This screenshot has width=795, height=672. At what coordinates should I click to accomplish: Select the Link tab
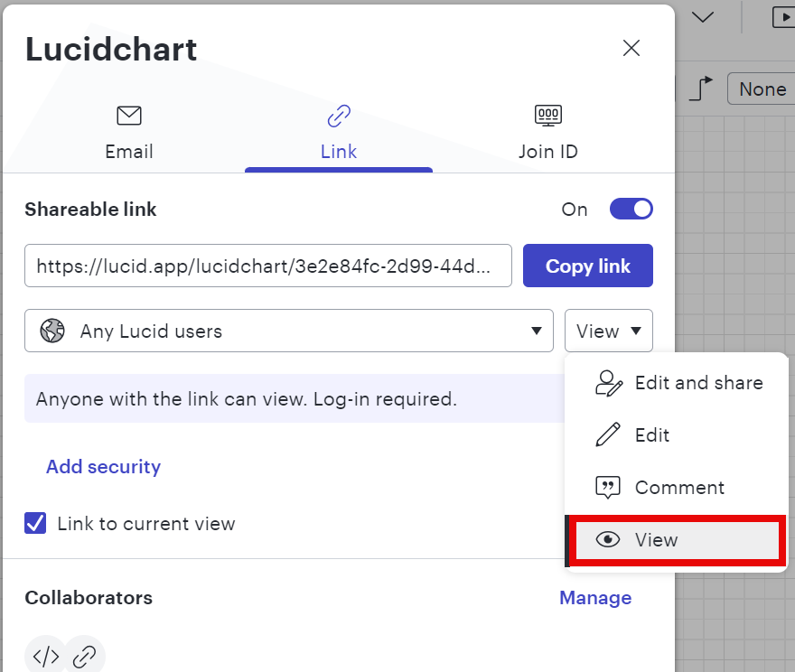pos(339,133)
